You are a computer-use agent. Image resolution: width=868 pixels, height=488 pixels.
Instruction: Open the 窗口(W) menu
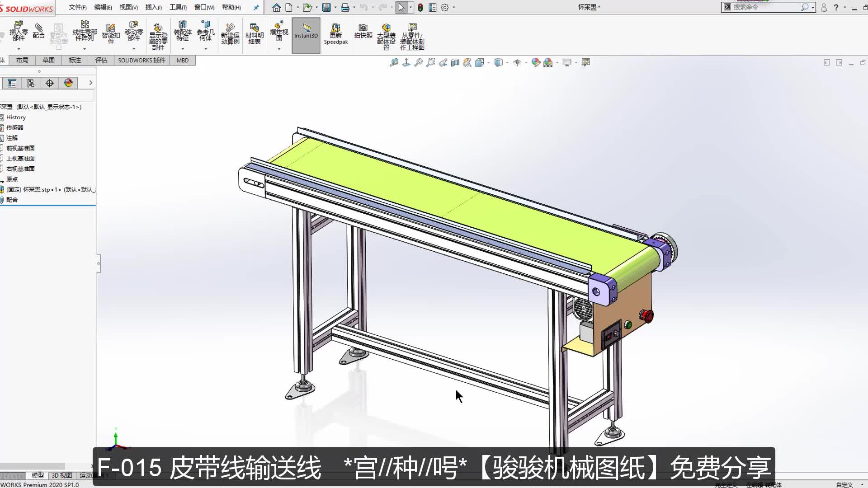tap(204, 7)
